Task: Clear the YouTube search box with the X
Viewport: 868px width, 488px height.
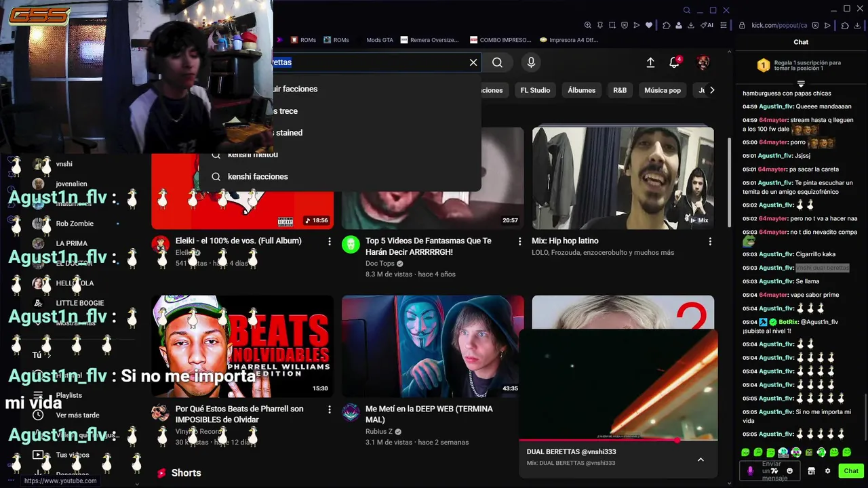Action: pyautogui.click(x=473, y=62)
